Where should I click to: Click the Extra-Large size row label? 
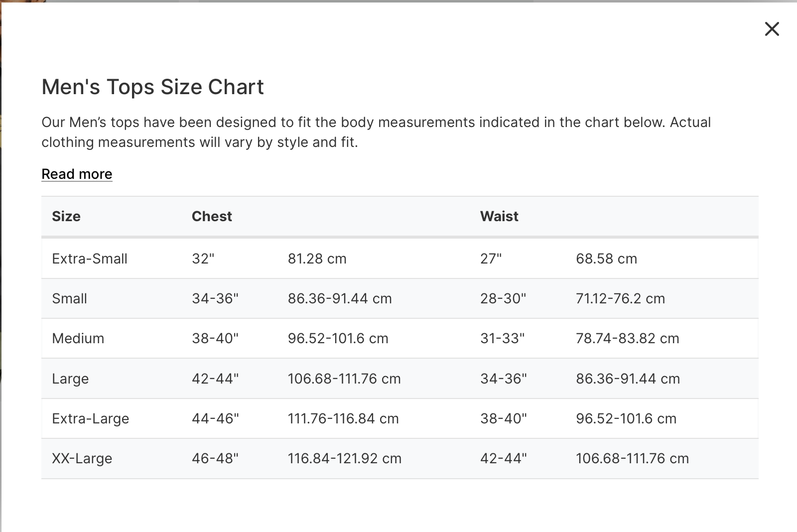pos(90,418)
